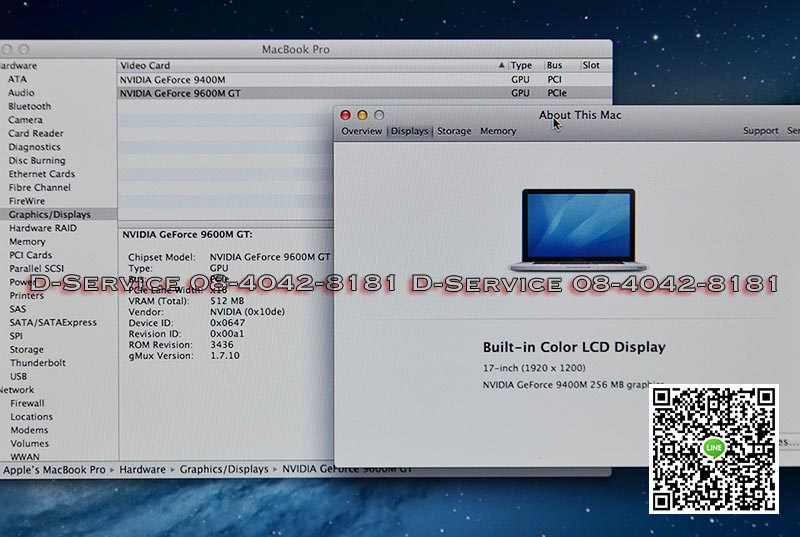The height and width of the screenshot is (537, 800).
Task: Click the sort arrow in Video Card header
Action: 502,65
